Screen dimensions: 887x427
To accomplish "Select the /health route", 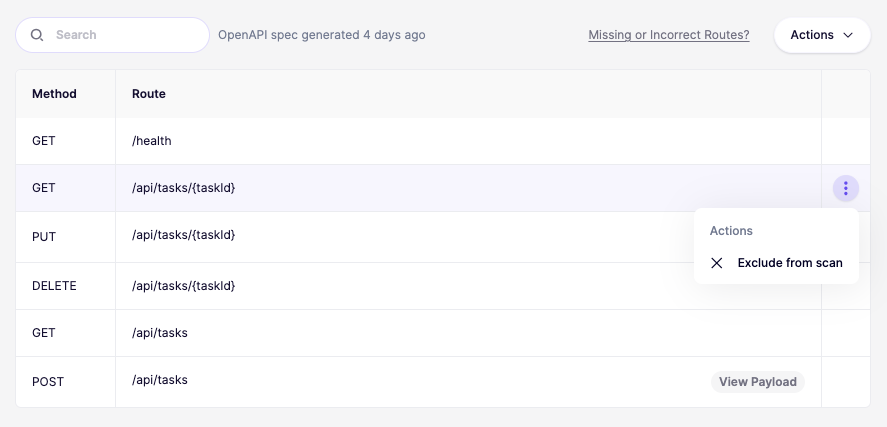I will click(152, 141).
